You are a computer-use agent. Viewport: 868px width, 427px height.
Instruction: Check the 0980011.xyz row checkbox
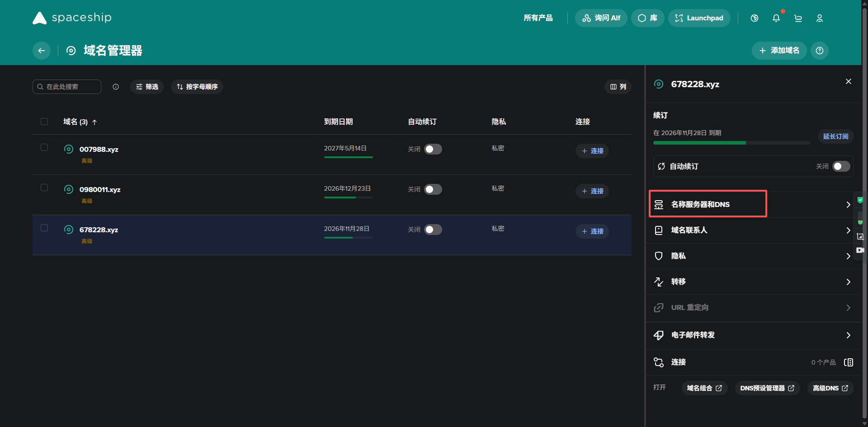point(44,188)
